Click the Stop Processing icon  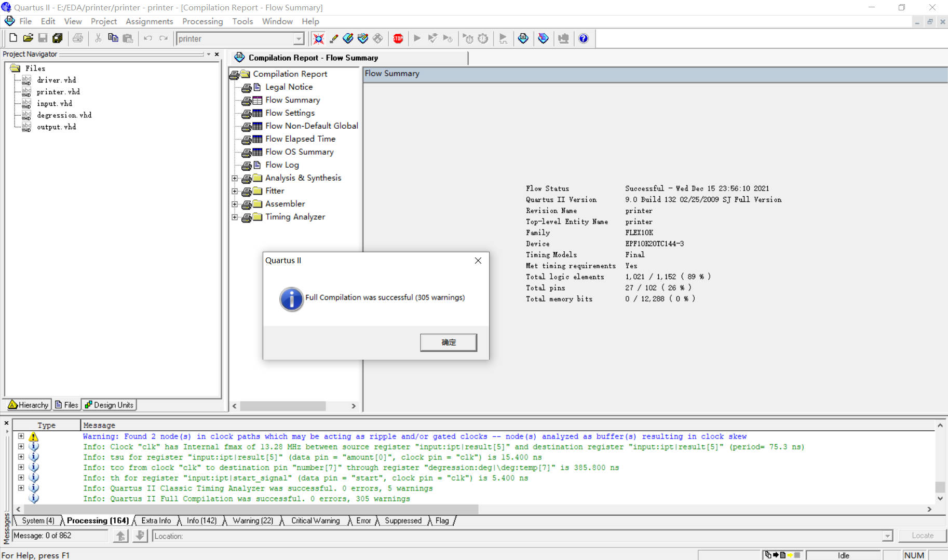(x=398, y=38)
